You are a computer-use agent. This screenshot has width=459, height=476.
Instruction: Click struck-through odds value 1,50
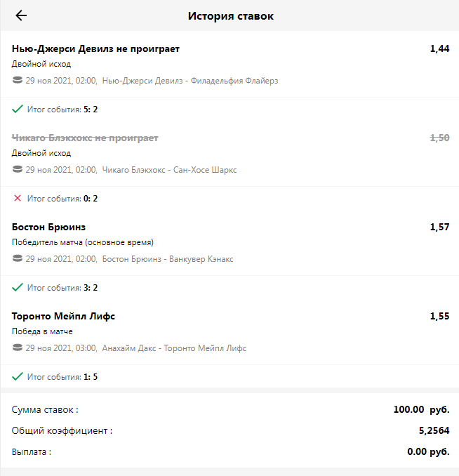pyautogui.click(x=439, y=138)
